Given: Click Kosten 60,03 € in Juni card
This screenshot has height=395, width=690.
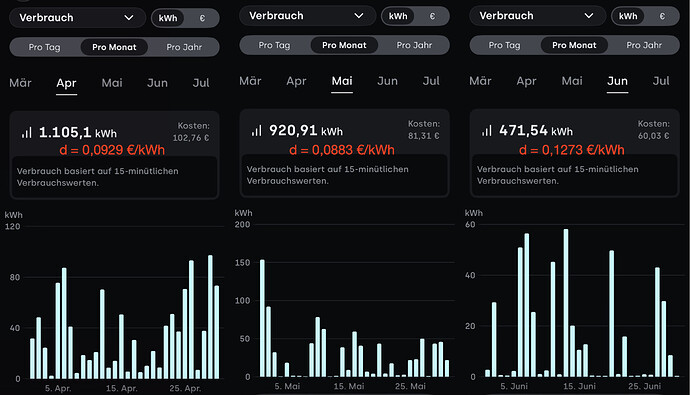Looking at the screenshot, I should (x=653, y=130).
